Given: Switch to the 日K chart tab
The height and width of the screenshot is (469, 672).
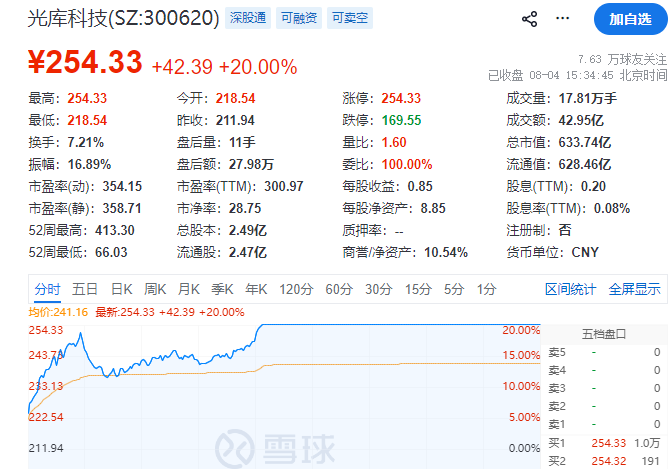Looking at the screenshot, I should [x=122, y=289].
